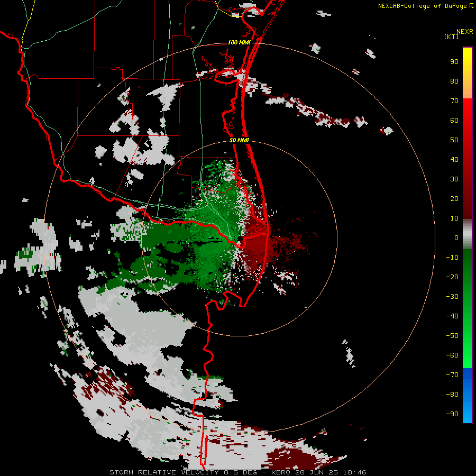This screenshot has height=476, width=476.
Task: Click the 80 value on the velocity scale
Action: pyautogui.click(x=454, y=81)
